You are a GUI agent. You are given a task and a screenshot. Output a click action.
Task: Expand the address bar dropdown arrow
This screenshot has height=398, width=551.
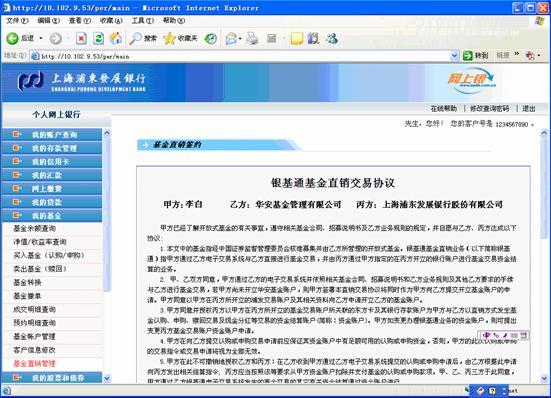coord(454,56)
